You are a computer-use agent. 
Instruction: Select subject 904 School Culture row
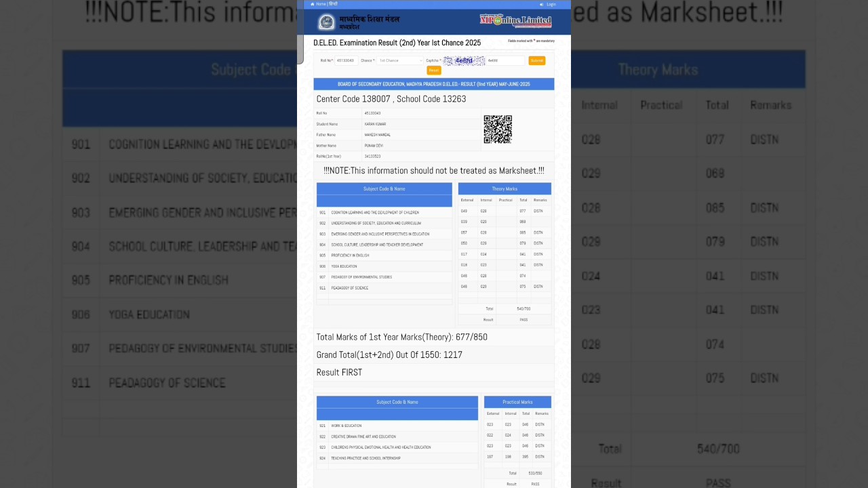(x=384, y=245)
